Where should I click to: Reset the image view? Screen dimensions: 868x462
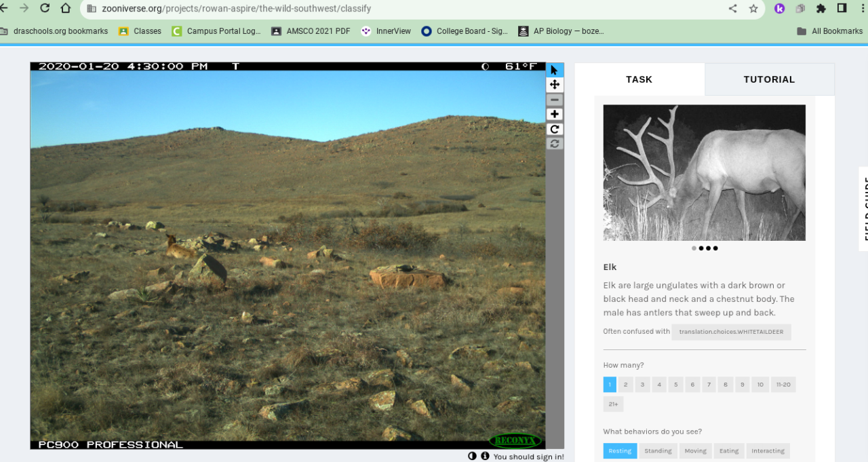click(x=555, y=144)
